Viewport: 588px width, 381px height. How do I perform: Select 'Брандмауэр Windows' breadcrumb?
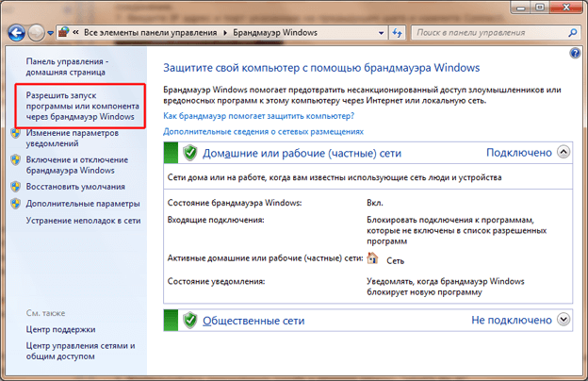click(x=275, y=33)
